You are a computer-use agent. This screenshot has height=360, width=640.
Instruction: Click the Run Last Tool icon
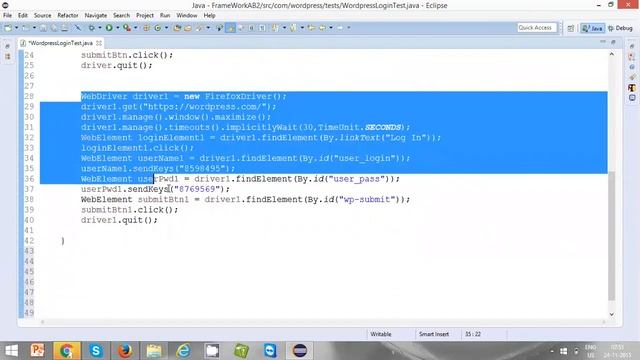(x=127, y=28)
